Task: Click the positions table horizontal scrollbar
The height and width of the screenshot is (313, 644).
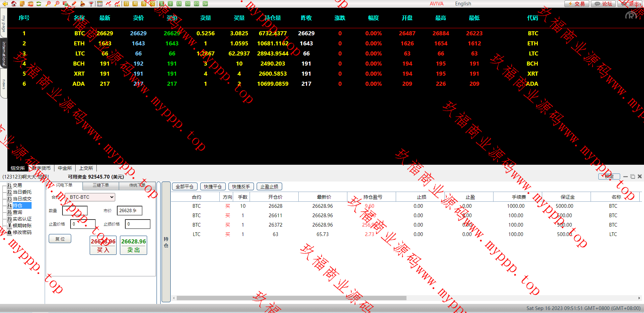Action: tap(291, 298)
